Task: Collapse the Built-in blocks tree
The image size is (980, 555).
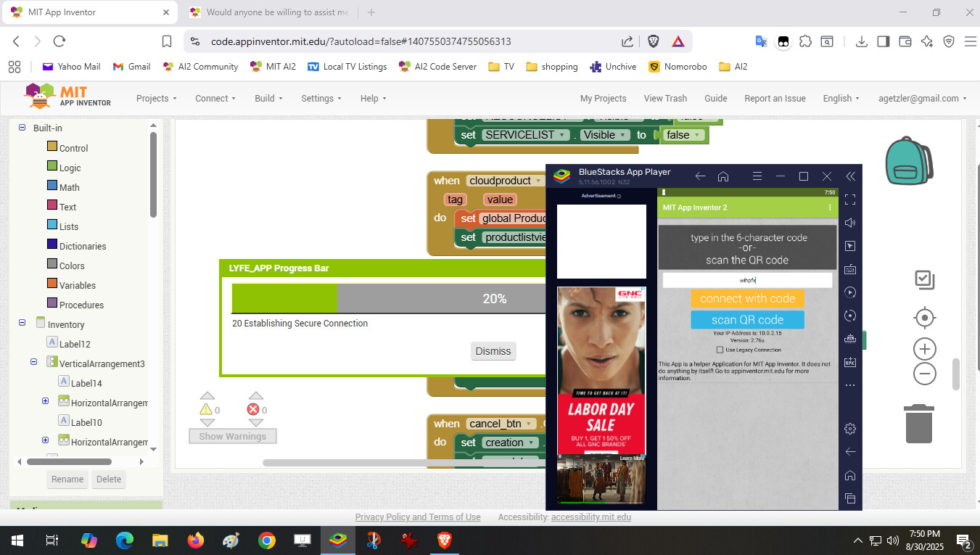Action: (x=22, y=128)
